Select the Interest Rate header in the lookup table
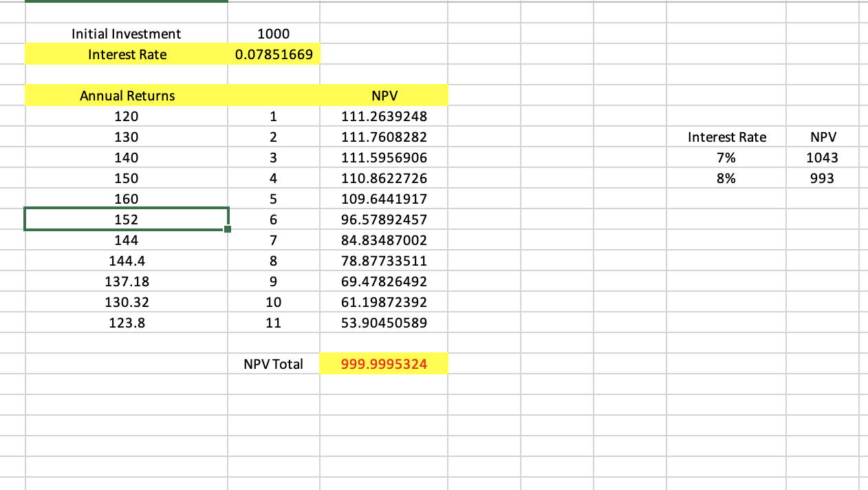 (727, 137)
